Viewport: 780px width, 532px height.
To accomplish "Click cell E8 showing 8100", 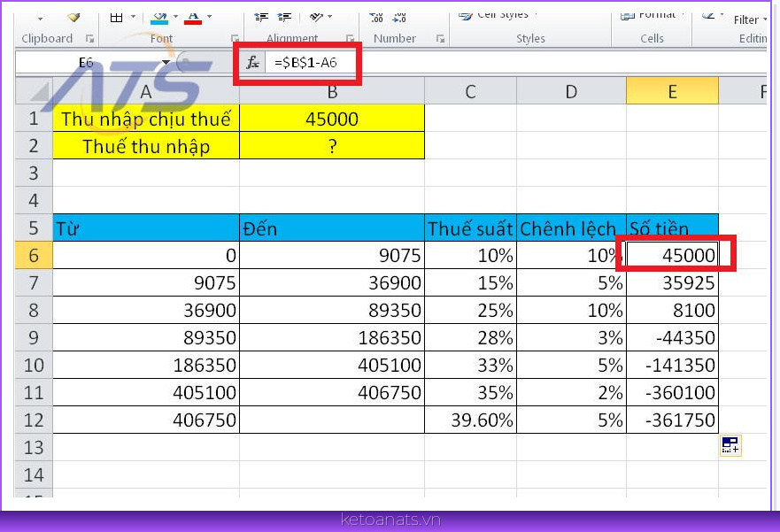I will tap(673, 310).
